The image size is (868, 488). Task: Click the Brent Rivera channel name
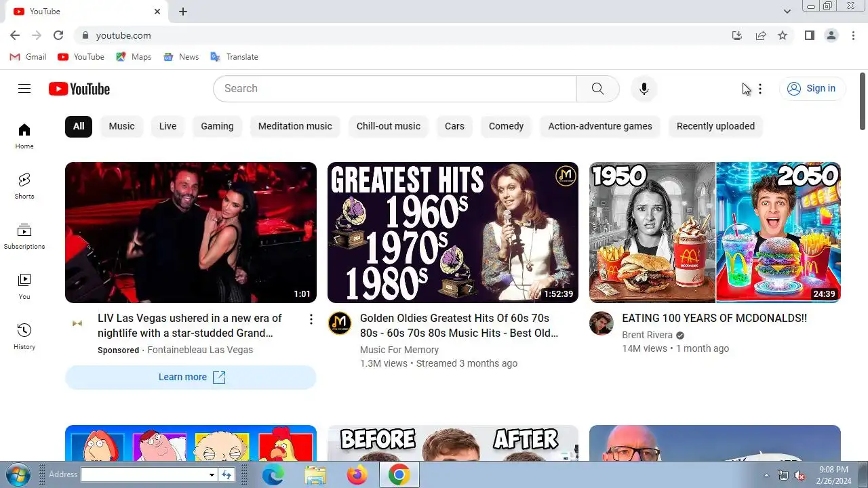(647, 335)
